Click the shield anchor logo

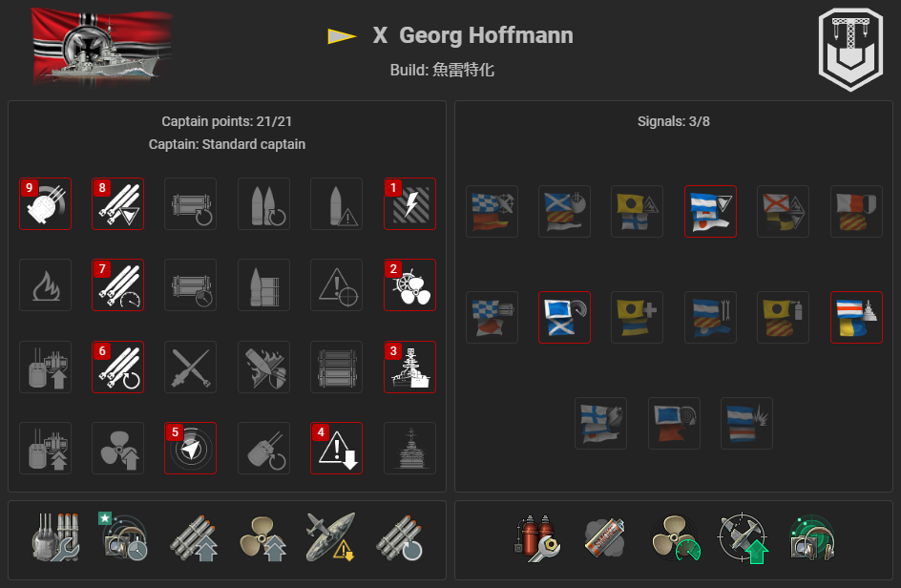coord(850,49)
